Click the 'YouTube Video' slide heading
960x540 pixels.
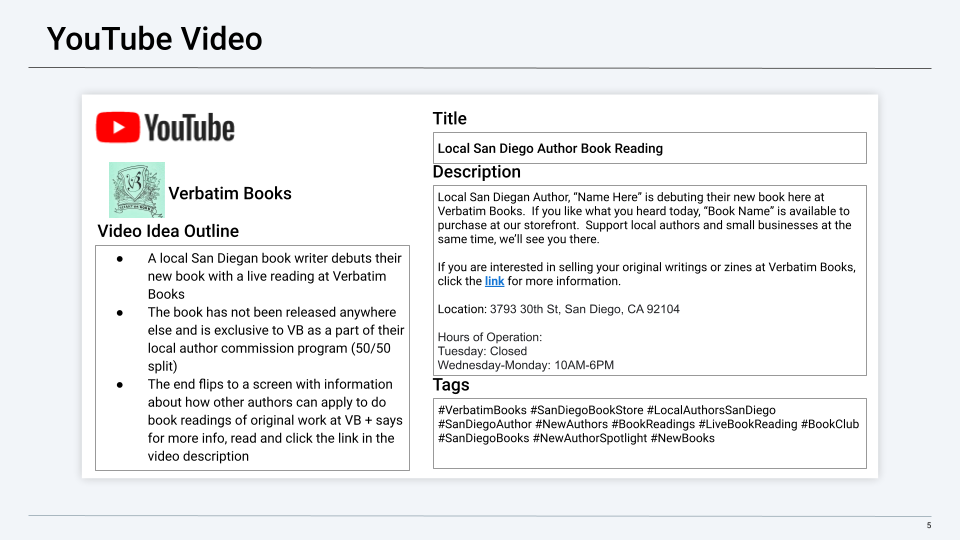(x=154, y=39)
